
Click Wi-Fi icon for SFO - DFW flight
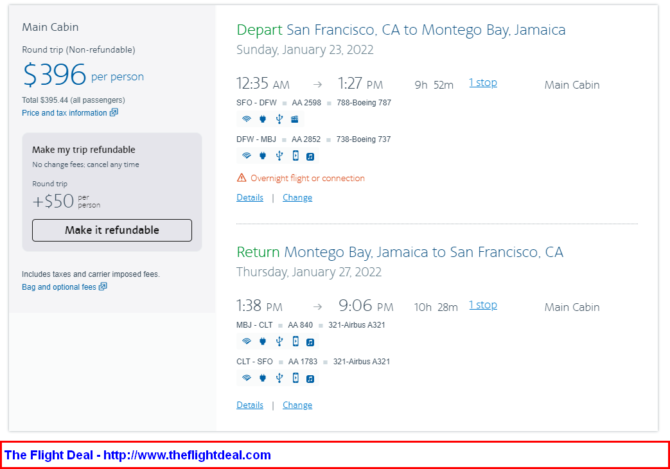coord(246,119)
